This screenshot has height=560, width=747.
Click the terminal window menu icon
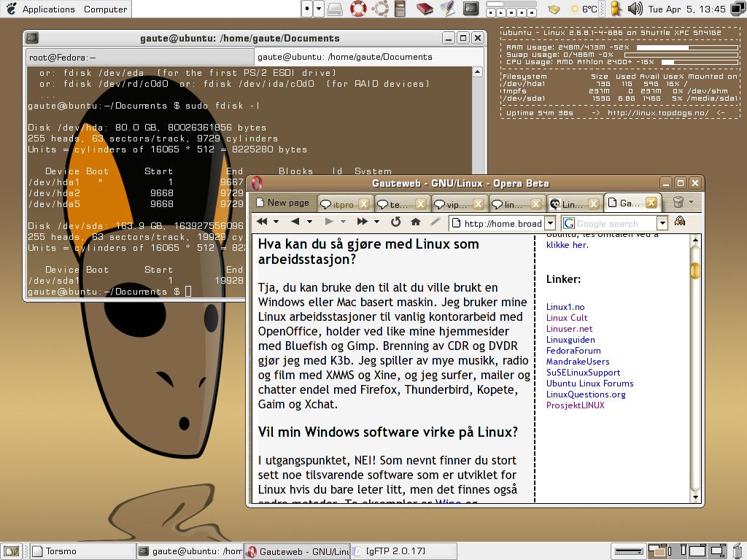[32, 38]
